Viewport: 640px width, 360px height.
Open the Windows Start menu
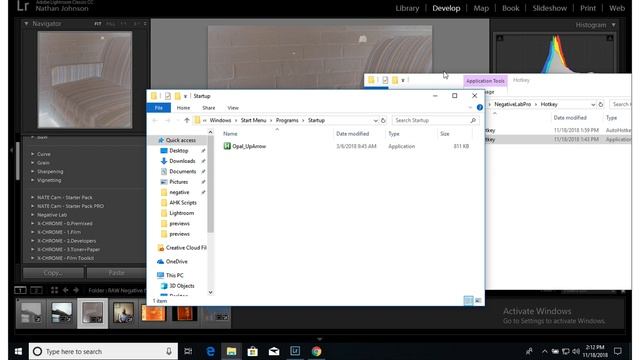[x=18, y=351]
